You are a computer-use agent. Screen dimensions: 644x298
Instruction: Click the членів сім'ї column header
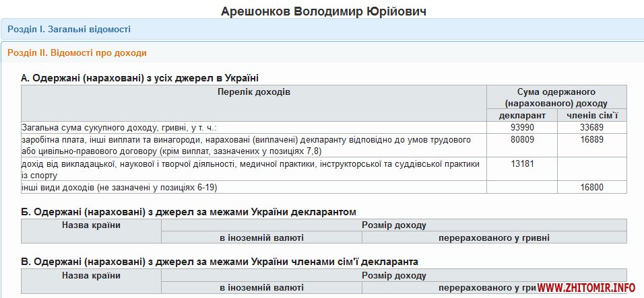pyautogui.click(x=591, y=115)
